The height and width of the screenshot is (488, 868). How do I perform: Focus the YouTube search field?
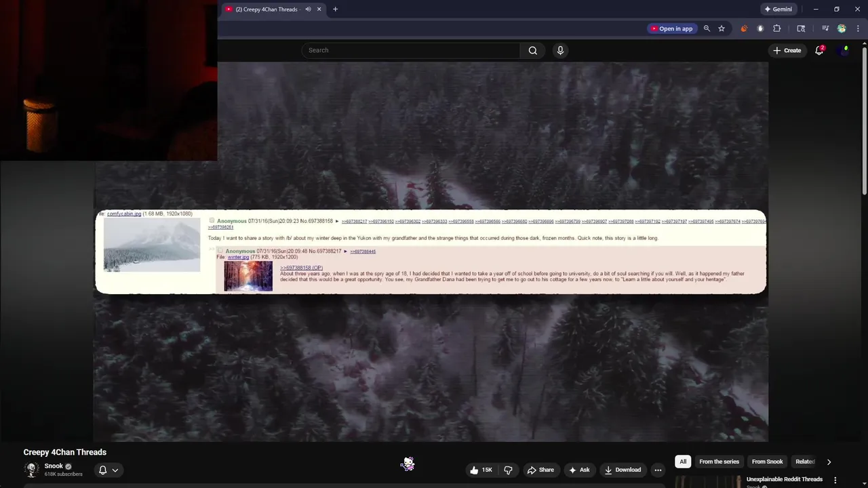point(411,50)
